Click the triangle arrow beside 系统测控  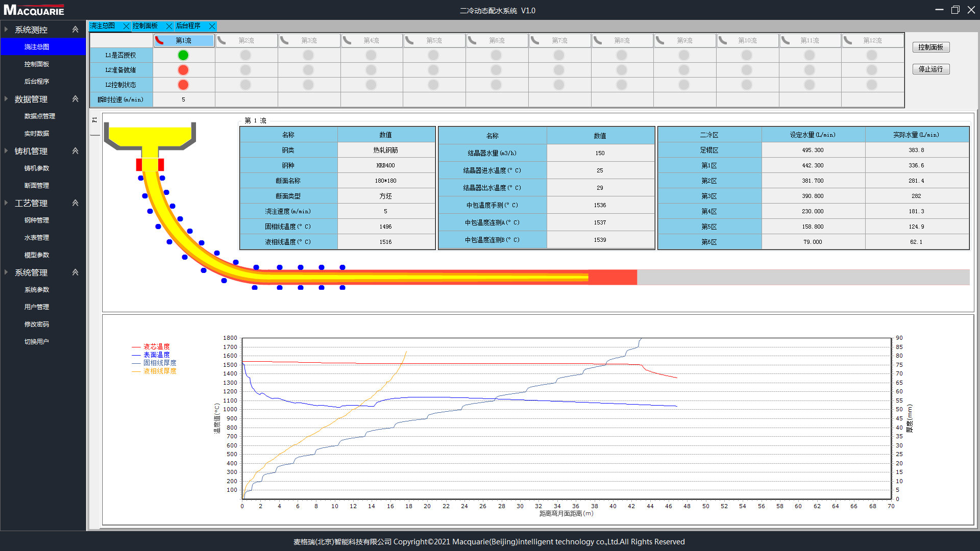pos(6,30)
